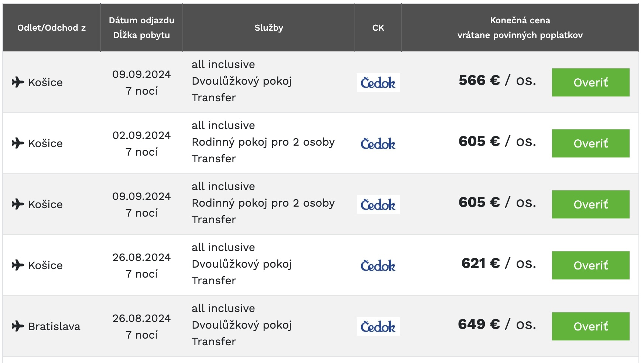Verify the 621 € Košice offer

click(x=590, y=265)
